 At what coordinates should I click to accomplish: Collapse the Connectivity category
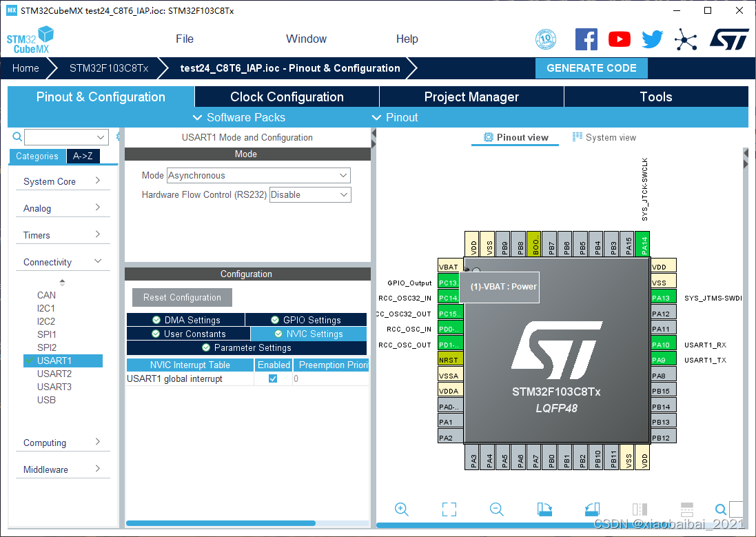click(63, 262)
